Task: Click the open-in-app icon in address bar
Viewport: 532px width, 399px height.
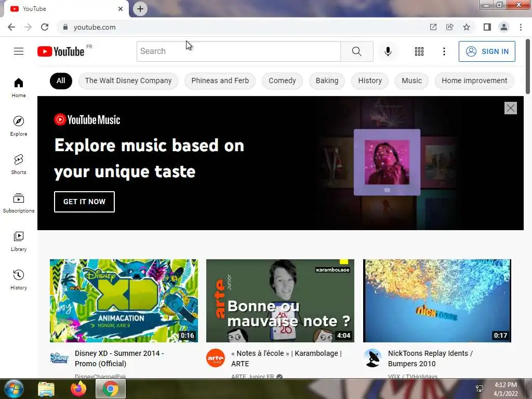Action: tap(433, 27)
